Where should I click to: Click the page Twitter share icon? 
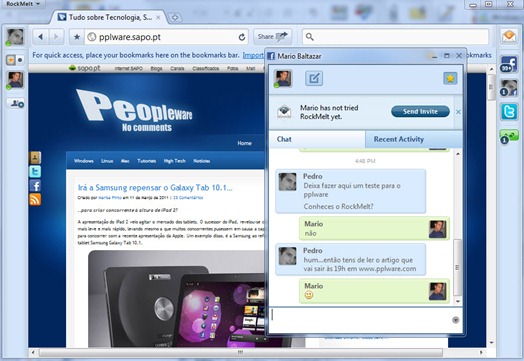(35, 171)
